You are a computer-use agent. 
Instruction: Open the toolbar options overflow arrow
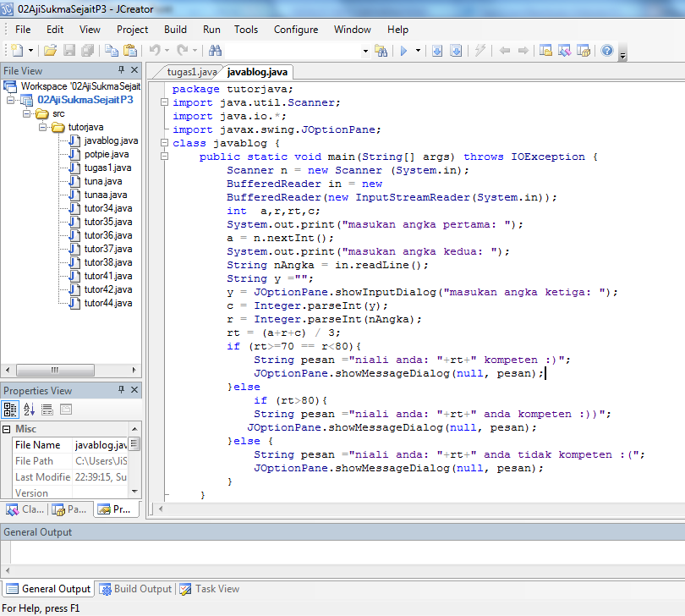[623, 54]
